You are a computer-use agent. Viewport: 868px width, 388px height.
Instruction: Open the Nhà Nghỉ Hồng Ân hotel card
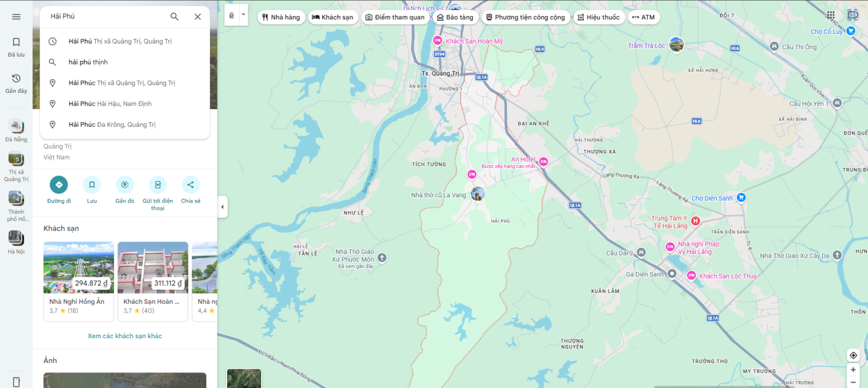(79, 282)
